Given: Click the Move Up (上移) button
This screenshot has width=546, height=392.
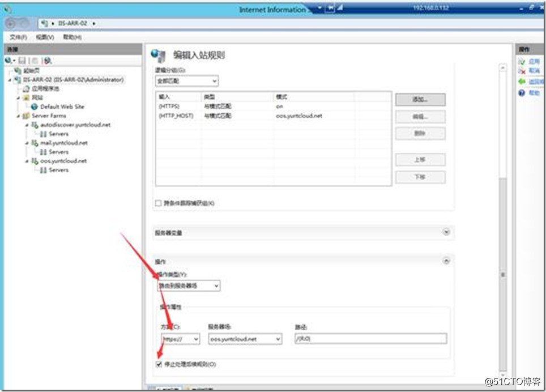Looking at the screenshot, I should (420, 160).
